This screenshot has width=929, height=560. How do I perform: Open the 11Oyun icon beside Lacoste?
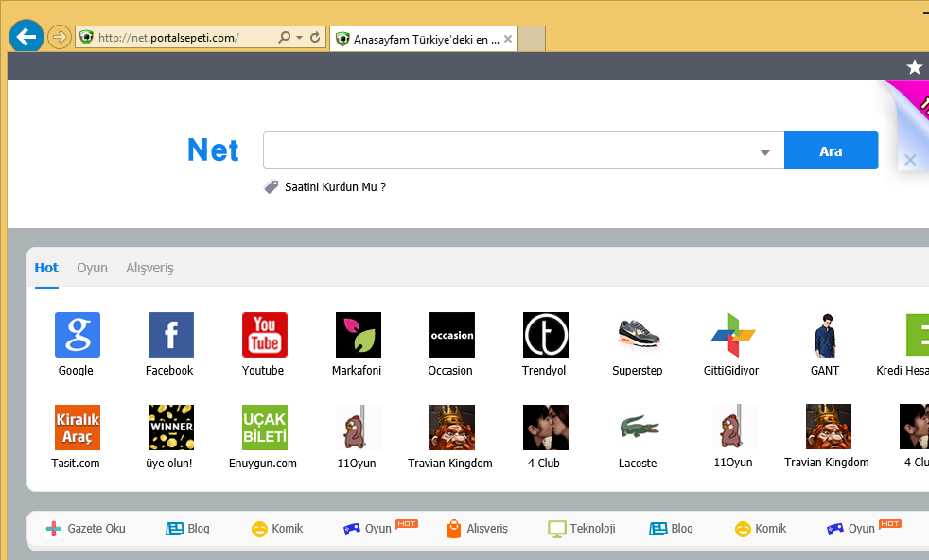pyautogui.click(x=735, y=427)
